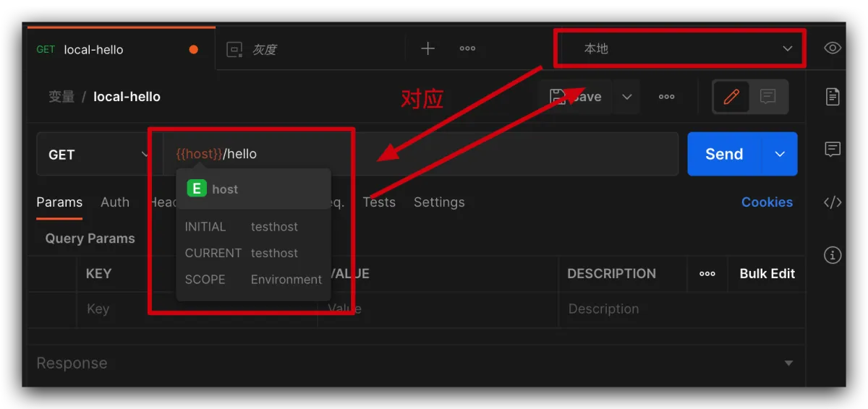Open the Cookies link

click(x=767, y=202)
